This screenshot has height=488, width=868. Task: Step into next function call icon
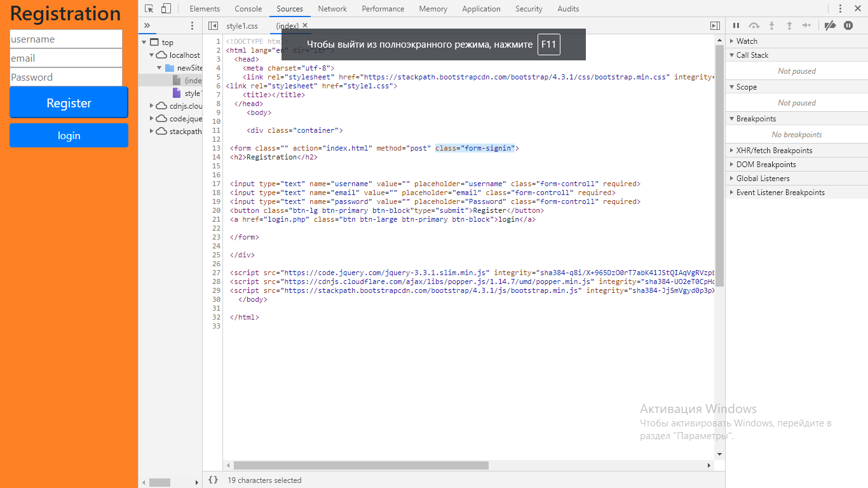[771, 25]
